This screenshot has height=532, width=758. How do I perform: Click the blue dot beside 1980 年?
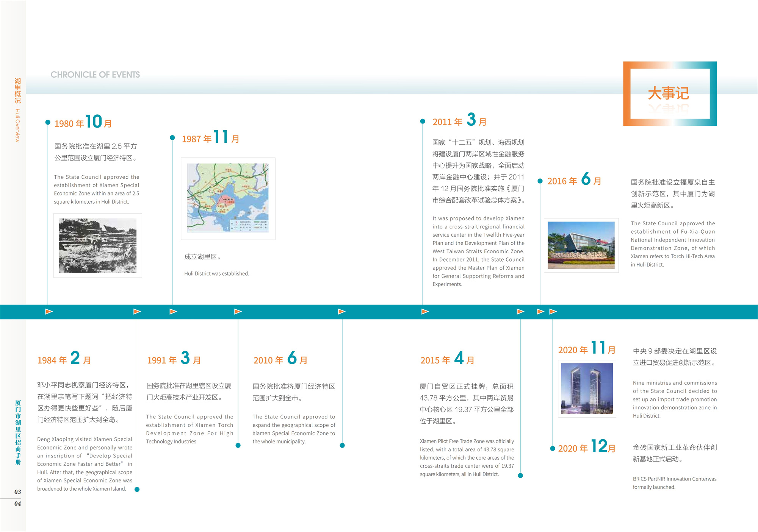pyautogui.click(x=48, y=122)
